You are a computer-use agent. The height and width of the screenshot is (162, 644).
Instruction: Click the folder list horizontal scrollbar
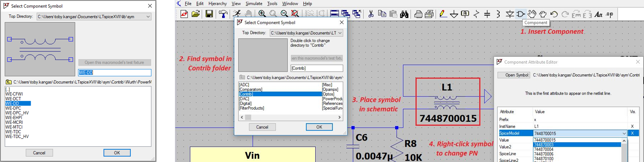(x=291, y=117)
